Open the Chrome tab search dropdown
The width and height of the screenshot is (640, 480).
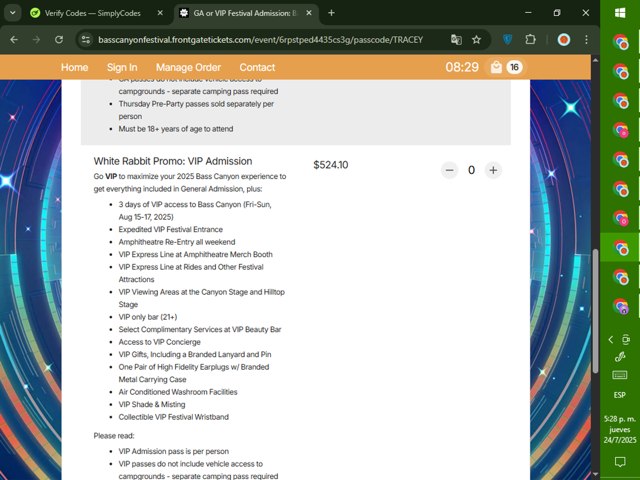13,13
